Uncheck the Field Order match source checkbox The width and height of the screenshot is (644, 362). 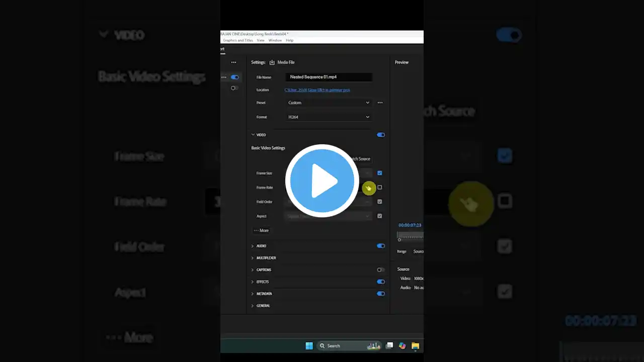coord(380,202)
